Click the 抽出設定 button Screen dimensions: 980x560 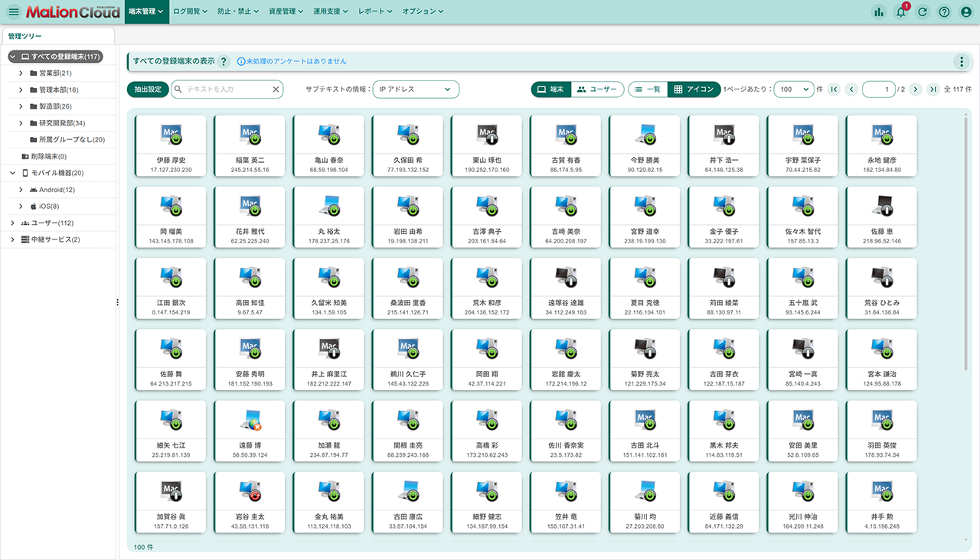click(x=148, y=90)
